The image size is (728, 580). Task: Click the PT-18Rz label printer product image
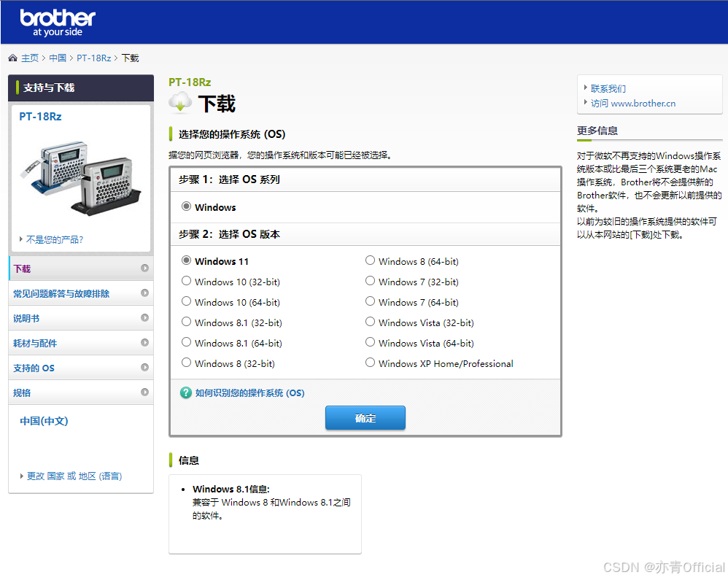click(80, 179)
